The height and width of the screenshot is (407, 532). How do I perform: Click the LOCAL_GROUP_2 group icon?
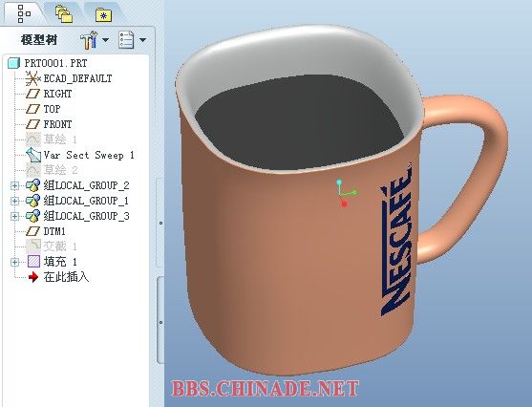tap(32, 185)
